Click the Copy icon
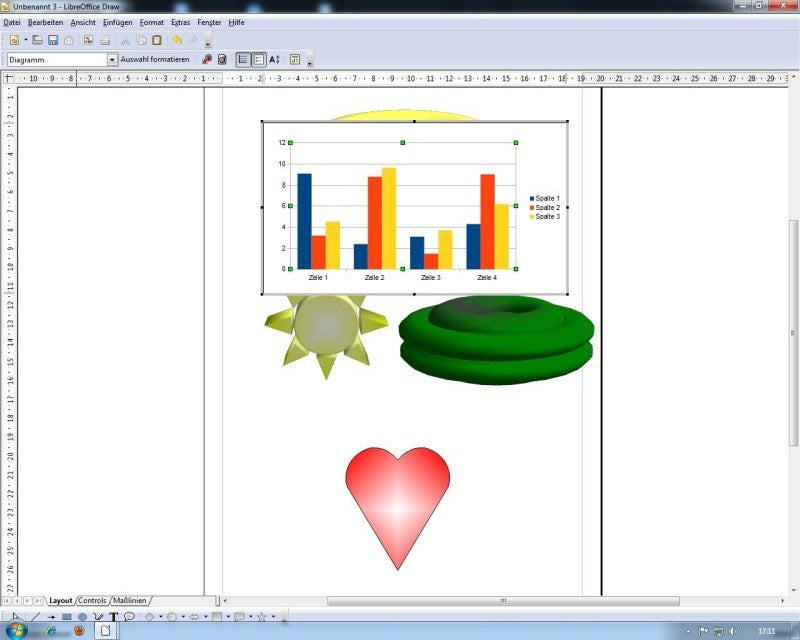This screenshot has width=800, height=640. (x=142, y=40)
